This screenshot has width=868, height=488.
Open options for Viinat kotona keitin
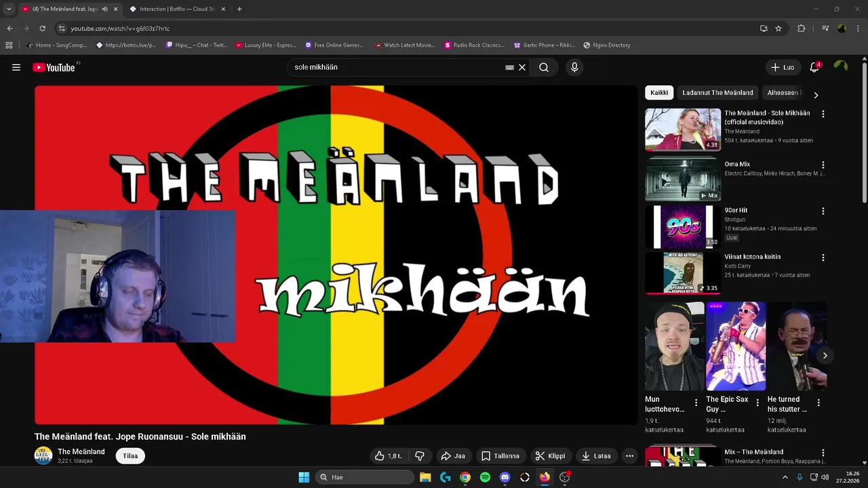[x=823, y=258]
